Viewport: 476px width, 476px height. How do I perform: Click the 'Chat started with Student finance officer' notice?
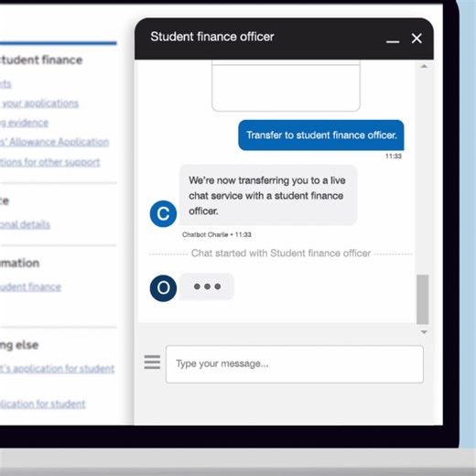pos(281,254)
